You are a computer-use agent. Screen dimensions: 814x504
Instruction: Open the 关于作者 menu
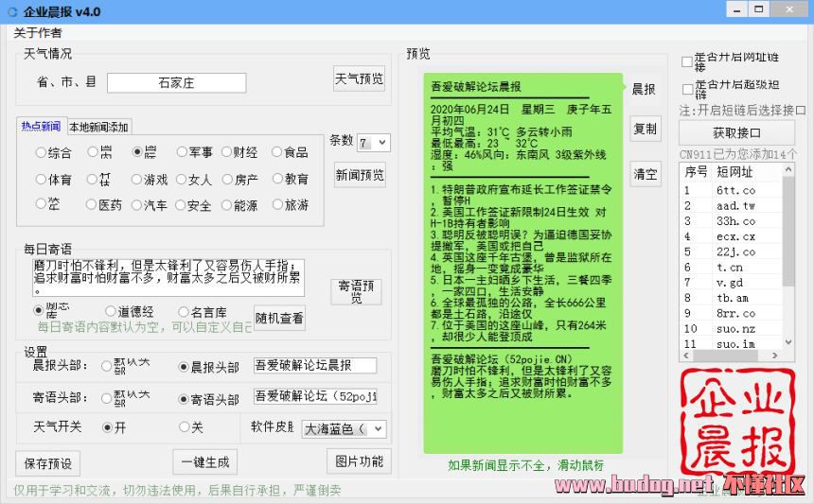point(38,33)
